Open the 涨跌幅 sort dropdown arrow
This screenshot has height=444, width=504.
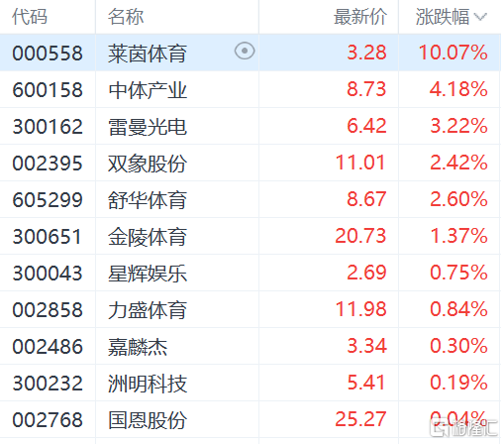[x=480, y=17]
